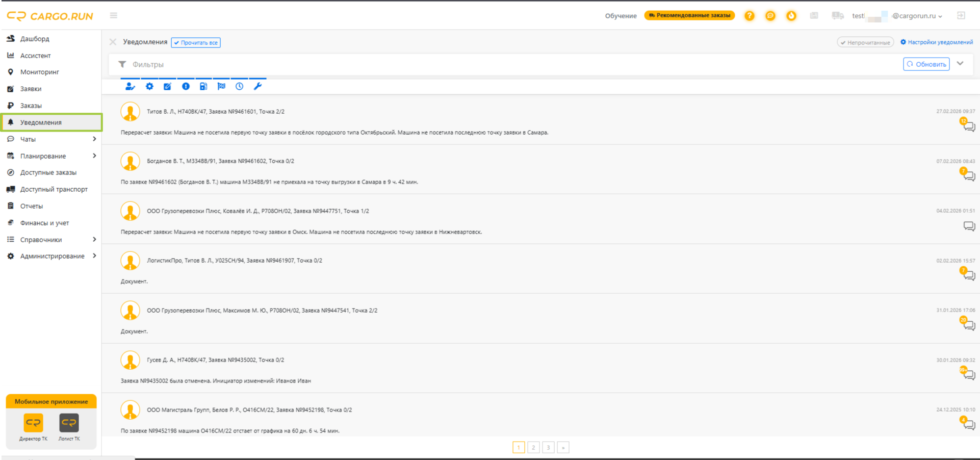The image size is (980, 460).
Task: Toggle the gear category filter icon
Action: [149, 86]
